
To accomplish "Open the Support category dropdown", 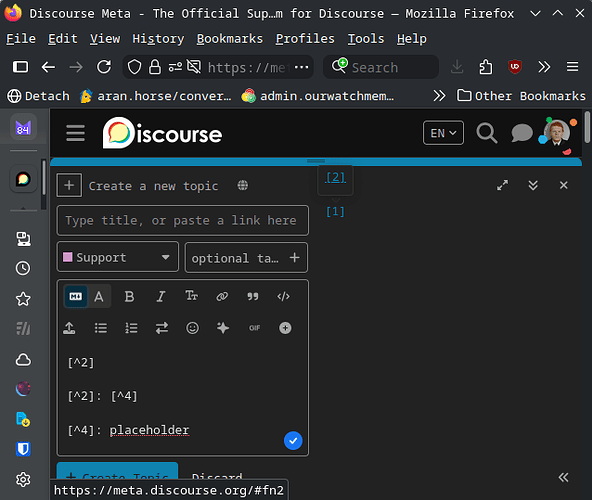I will pyautogui.click(x=117, y=258).
